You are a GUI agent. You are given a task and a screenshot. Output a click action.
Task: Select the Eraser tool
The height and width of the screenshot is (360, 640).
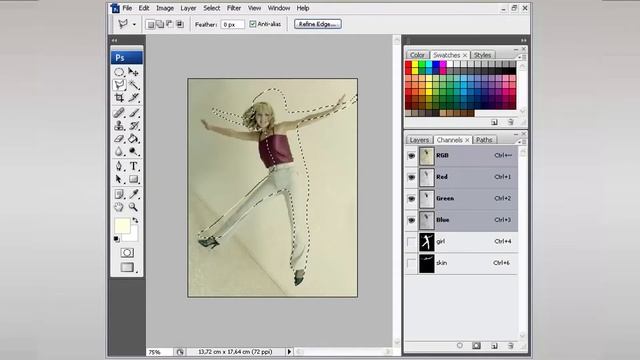119,138
